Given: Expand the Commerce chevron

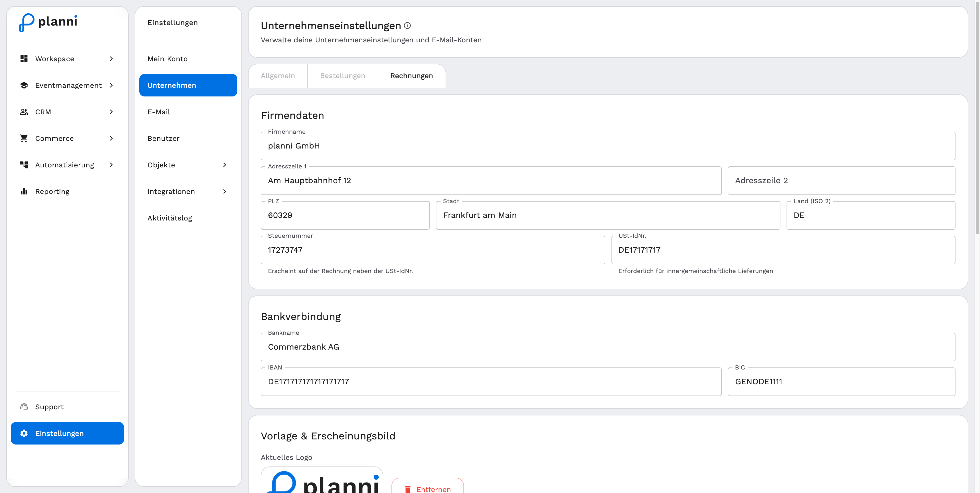Looking at the screenshot, I should tap(111, 139).
